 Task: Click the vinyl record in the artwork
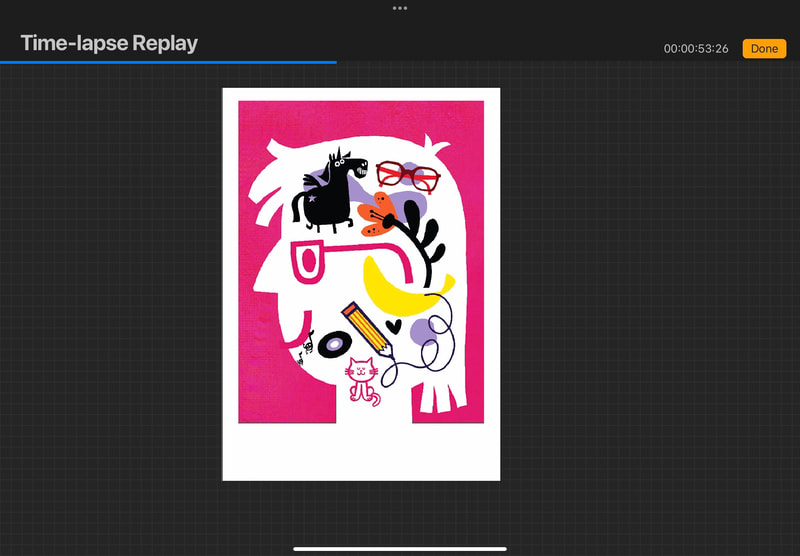[x=331, y=344]
